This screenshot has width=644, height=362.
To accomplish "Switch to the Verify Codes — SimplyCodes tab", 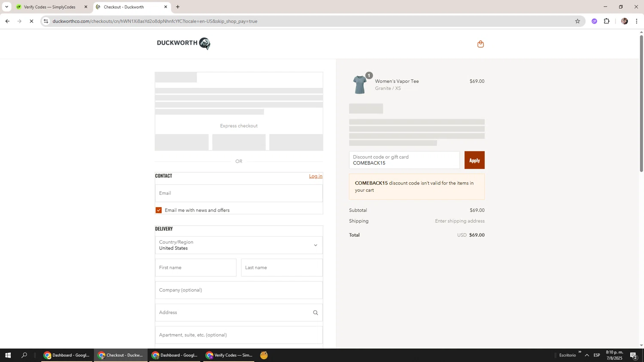I will pos(49,7).
